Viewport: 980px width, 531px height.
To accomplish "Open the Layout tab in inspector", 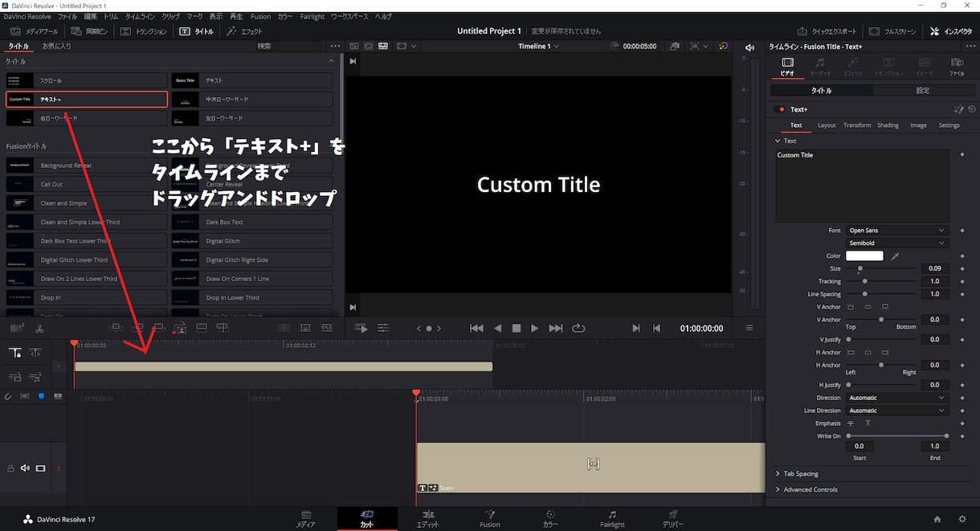I will (827, 125).
